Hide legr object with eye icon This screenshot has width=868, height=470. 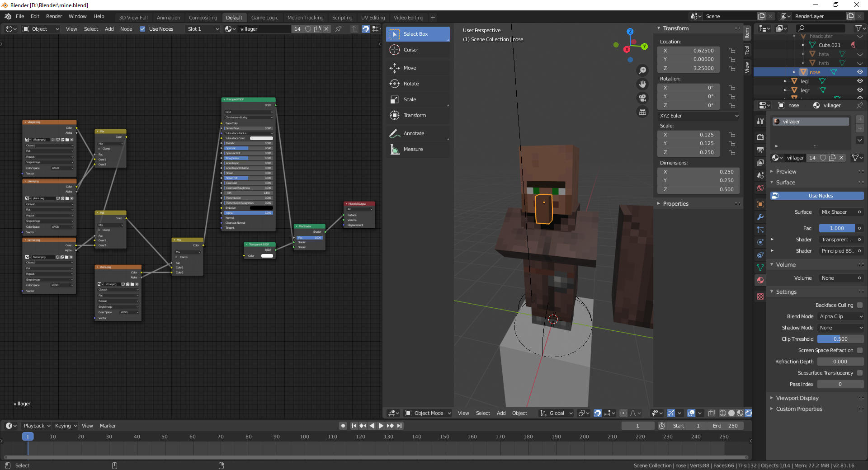click(x=860, y=90)
